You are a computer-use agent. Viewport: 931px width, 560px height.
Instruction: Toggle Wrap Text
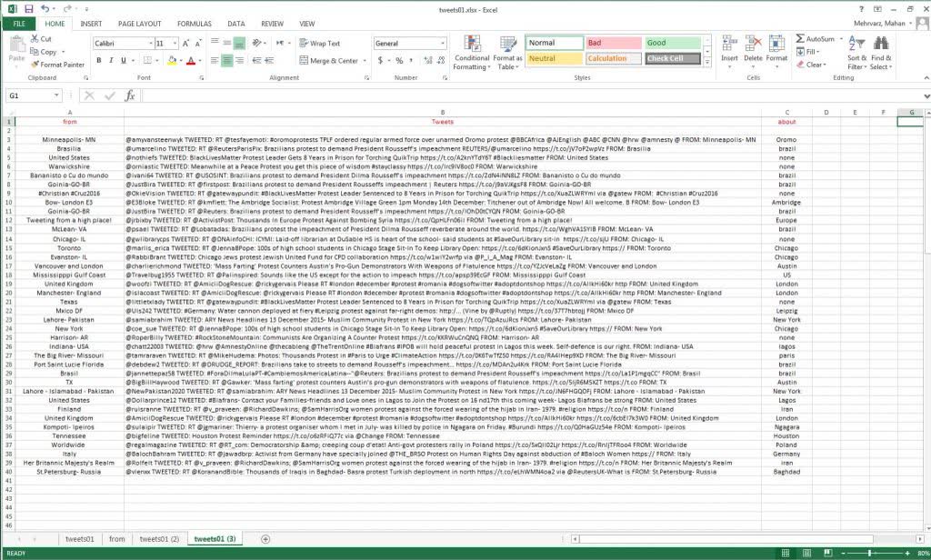[319, 44]
